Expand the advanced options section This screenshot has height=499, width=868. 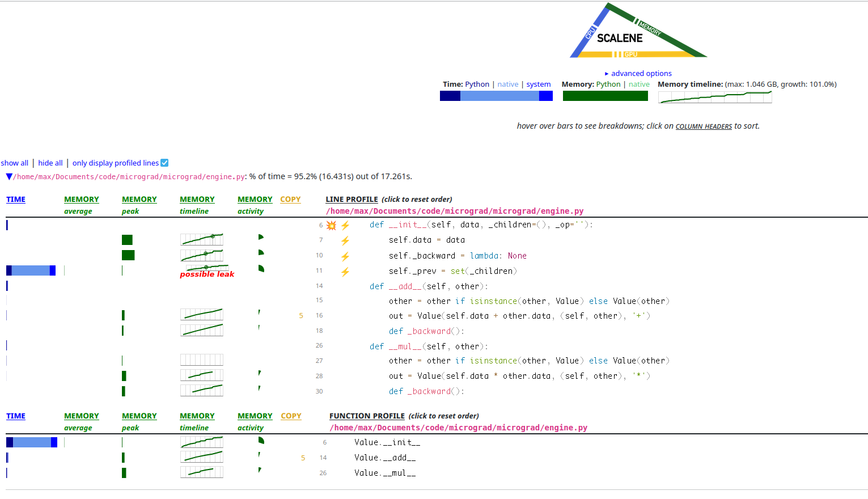click(638, 73)
